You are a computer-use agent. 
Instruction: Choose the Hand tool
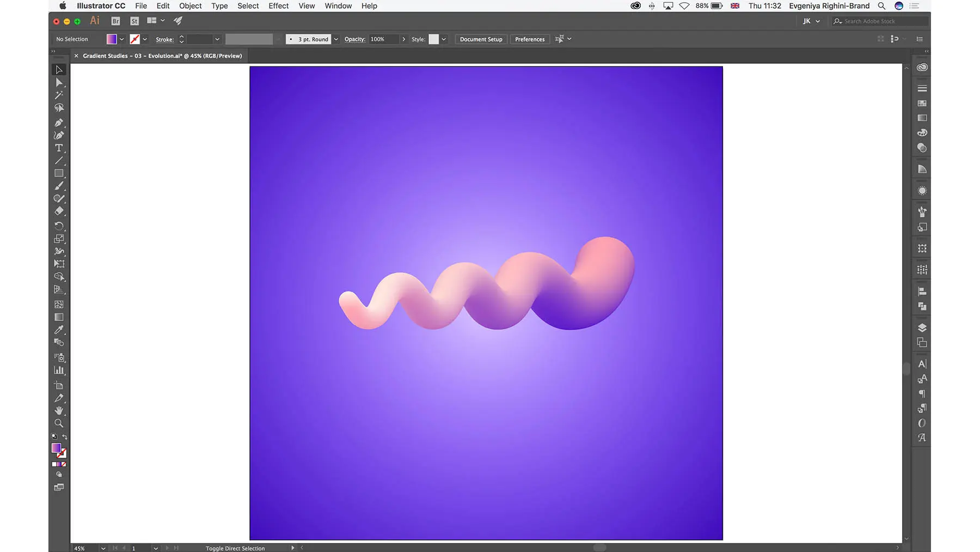pyautogui.click(x=59, y=410)
